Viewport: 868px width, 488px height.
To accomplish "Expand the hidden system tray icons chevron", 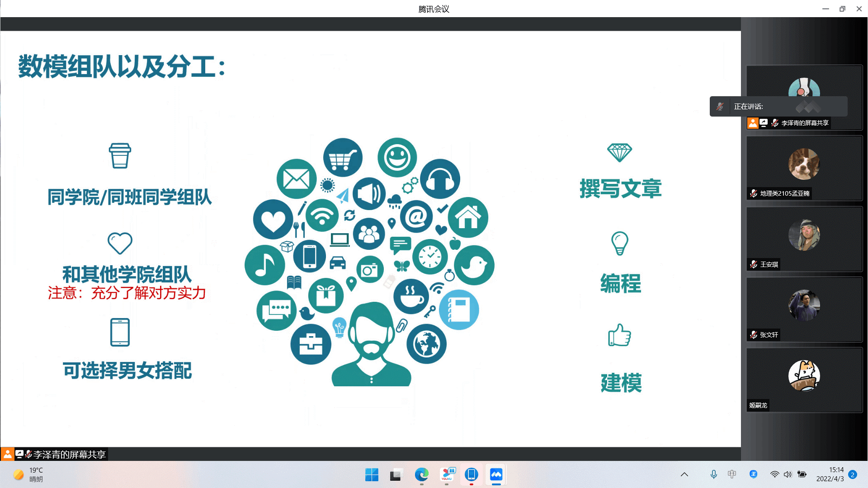I will tap(684, 474).
